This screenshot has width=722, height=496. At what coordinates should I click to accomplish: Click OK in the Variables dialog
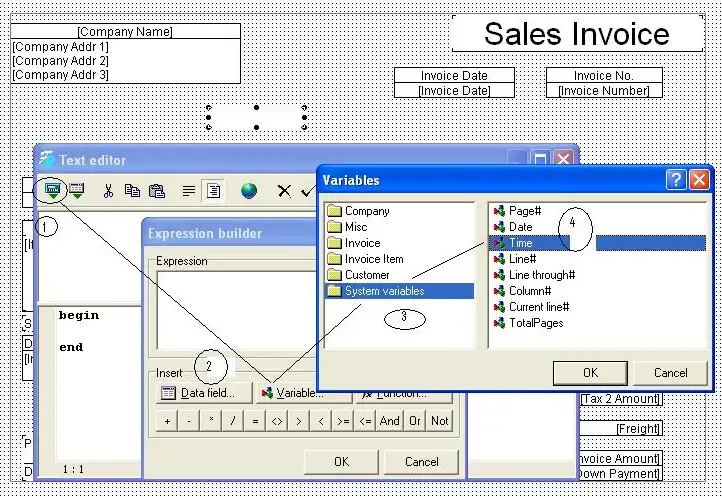(x=590, y=373)
